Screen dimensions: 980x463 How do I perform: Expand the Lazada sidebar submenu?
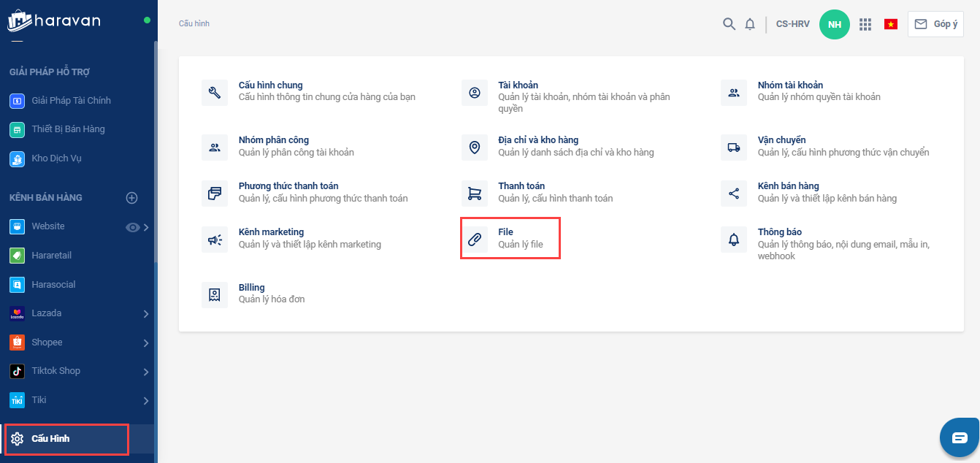click(146, 314)
